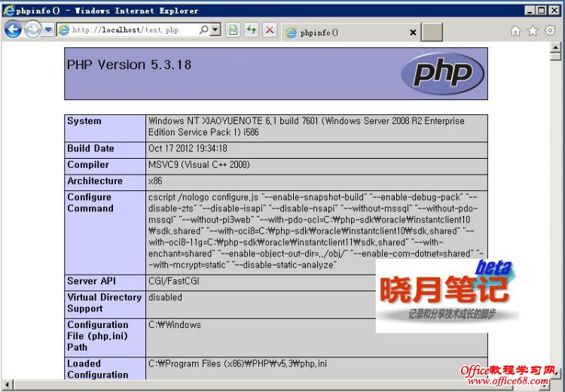Click the vertical scrollbar thumb
This screenshot has height=392, width=565.
pyautogui.click(x=555, y=56)
